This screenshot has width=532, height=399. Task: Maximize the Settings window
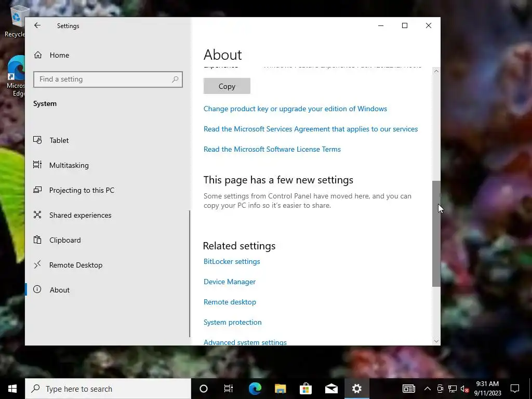405,25
